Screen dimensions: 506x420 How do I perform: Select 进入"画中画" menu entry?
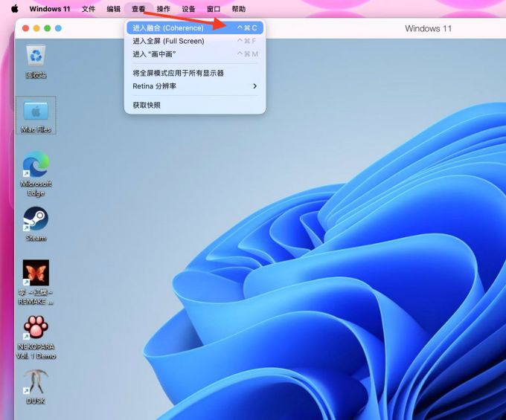[x=195, y=54]
